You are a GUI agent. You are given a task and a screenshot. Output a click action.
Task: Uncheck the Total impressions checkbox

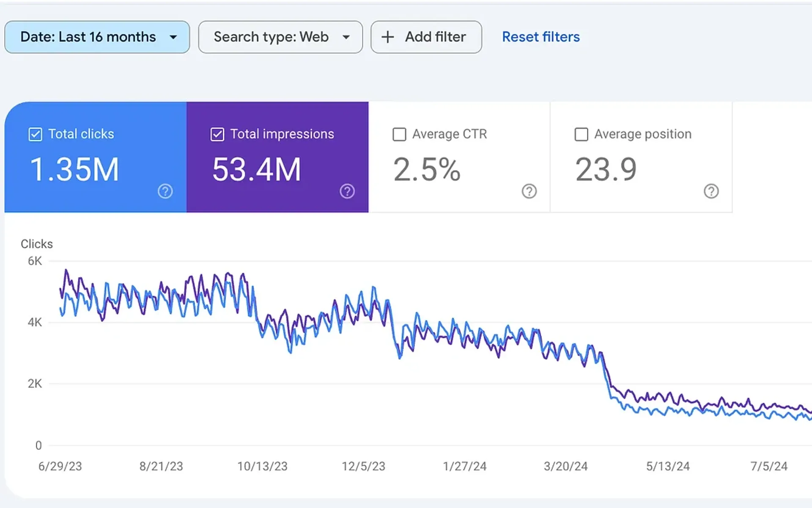coord(217,134)
